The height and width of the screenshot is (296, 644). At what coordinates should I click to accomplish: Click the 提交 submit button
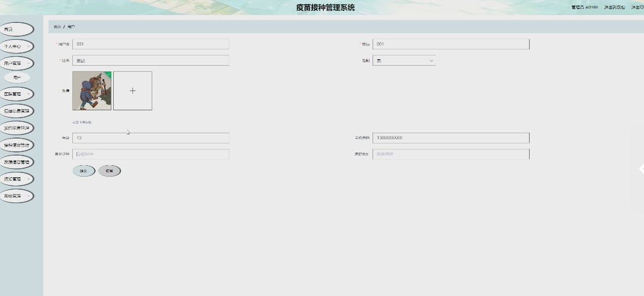pos(84,171)
